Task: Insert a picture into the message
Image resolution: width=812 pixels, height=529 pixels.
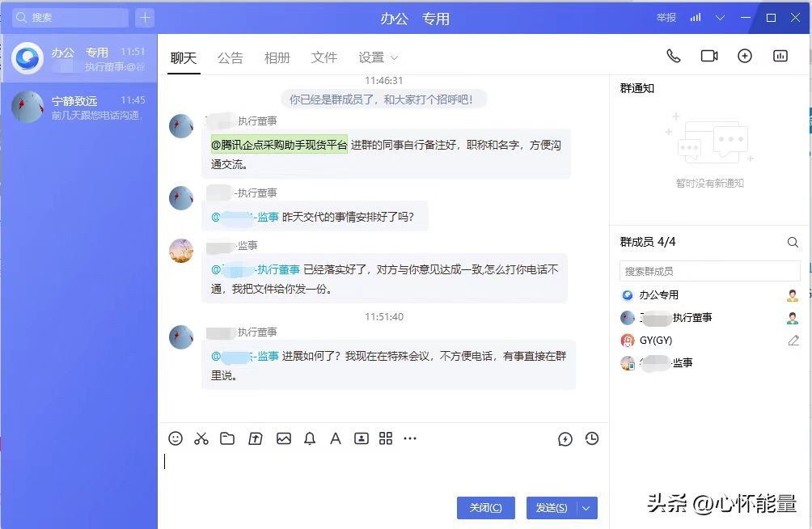Action: tap(283, 438)
